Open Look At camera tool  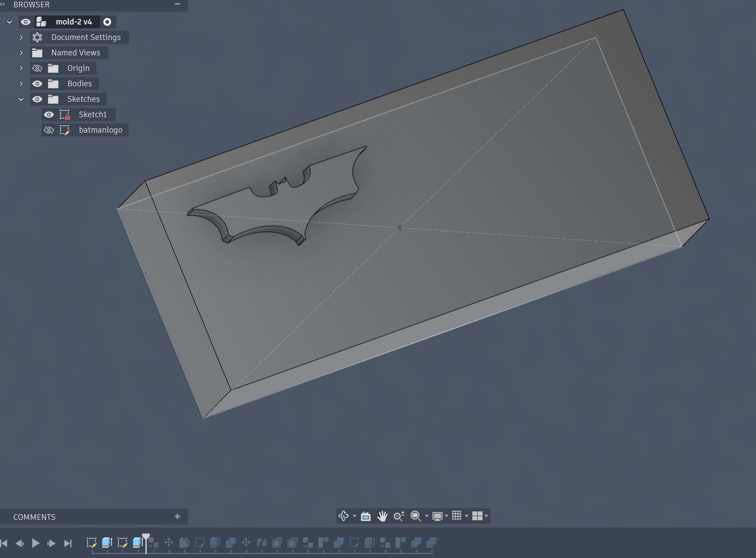pyautogui.click(x=366, y=516)
